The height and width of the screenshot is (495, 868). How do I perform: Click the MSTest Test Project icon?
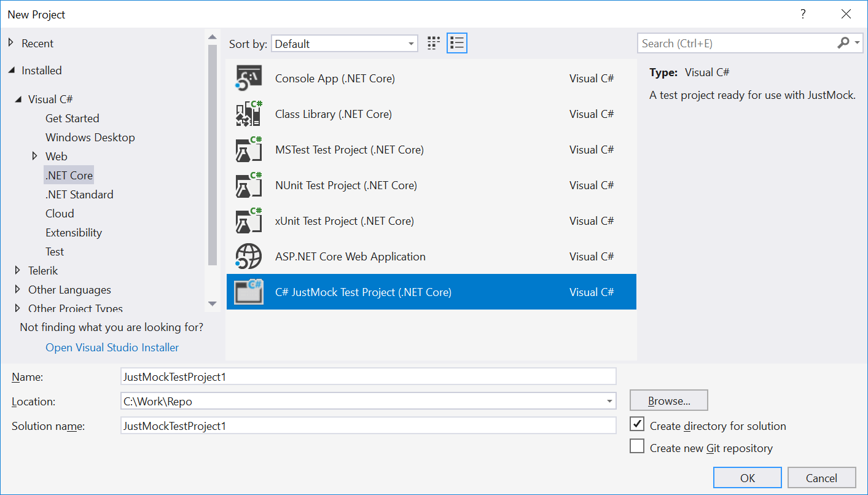[249, 150]
